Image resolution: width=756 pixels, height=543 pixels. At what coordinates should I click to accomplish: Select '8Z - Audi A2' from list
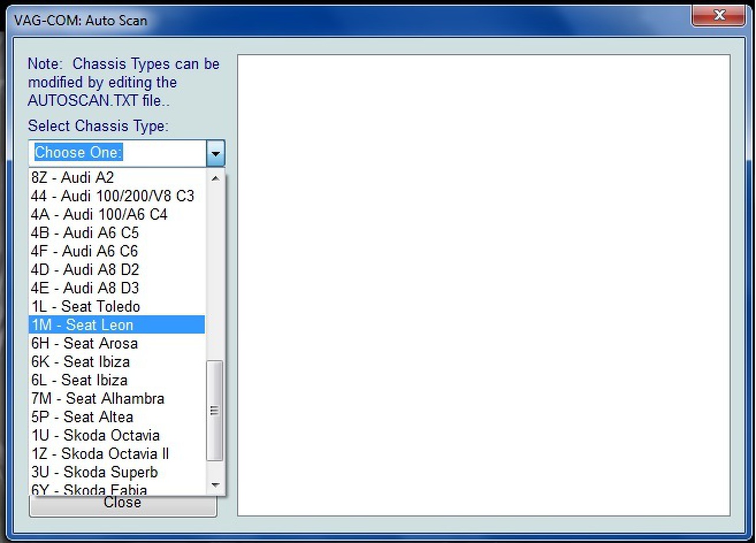click(x=118, y=177)
